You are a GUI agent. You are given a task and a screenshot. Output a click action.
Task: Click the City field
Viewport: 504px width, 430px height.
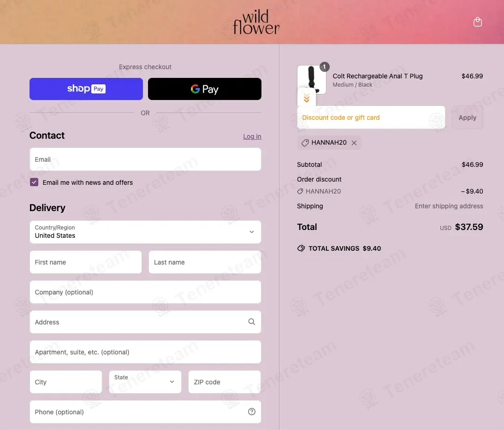click(x=66, y=382)
